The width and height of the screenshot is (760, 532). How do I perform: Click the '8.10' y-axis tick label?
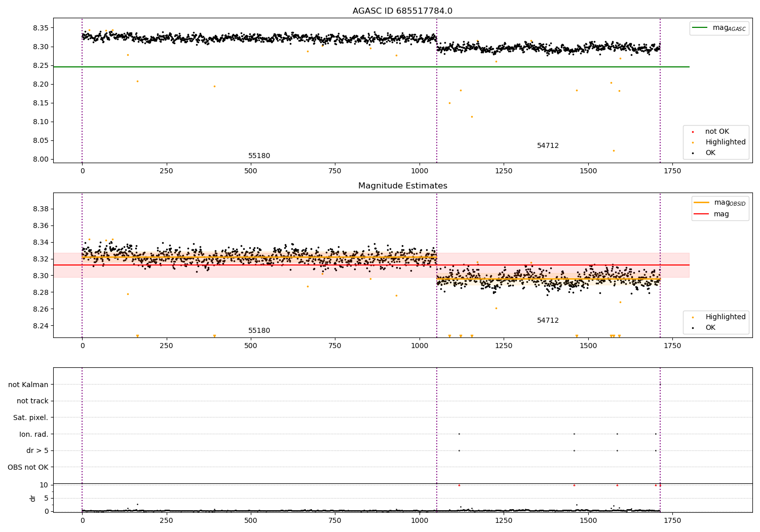click(40, 122)
